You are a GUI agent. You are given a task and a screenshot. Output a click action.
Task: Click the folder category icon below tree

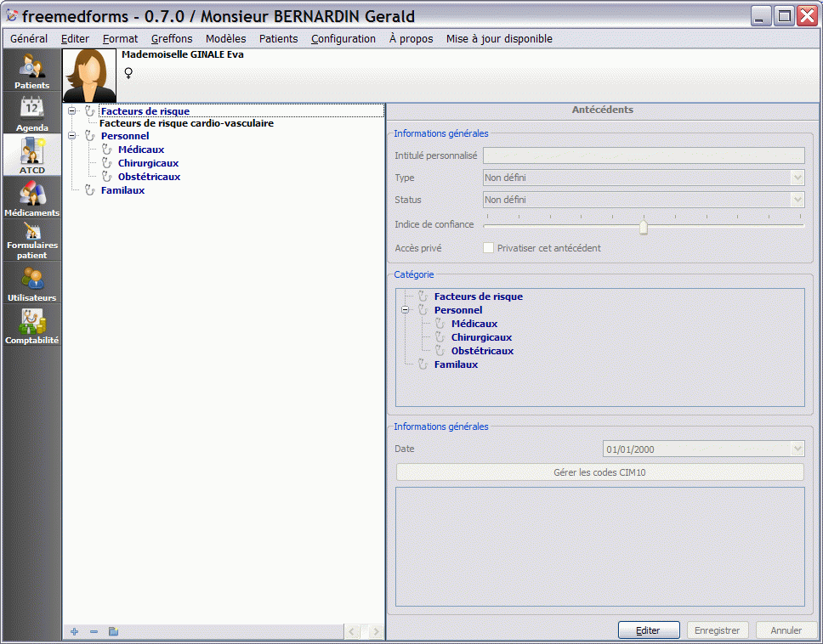[x=113, y=631]
